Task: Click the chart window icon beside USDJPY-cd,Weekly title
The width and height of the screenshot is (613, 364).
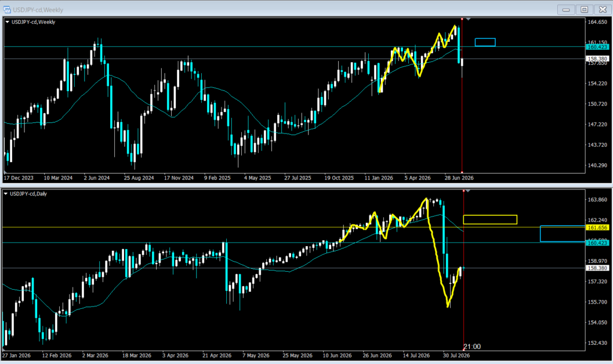Action: pos(7,10)
